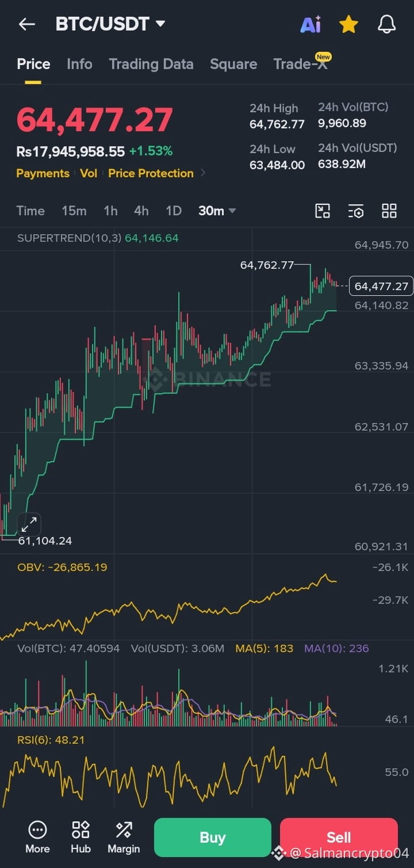This screenshot has width=414, height=868.
Task: Select the 1h interval
Action: (x=110, y=211)
